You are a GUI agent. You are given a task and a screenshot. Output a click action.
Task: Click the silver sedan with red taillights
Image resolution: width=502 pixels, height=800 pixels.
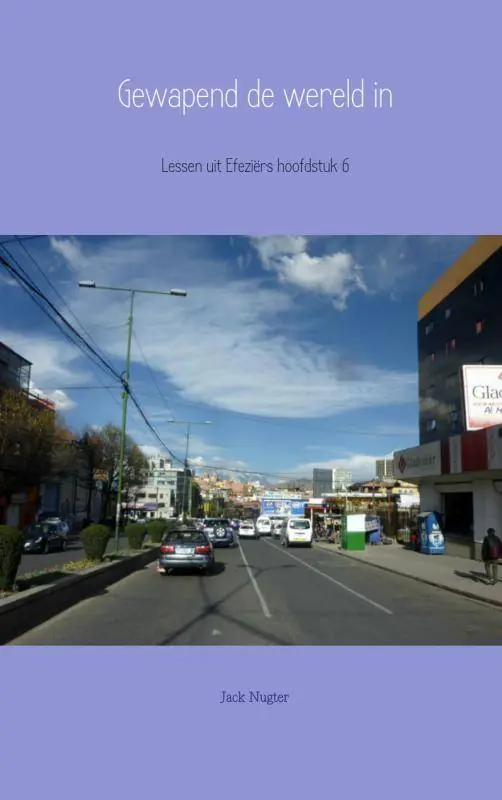tap(186, 551)
